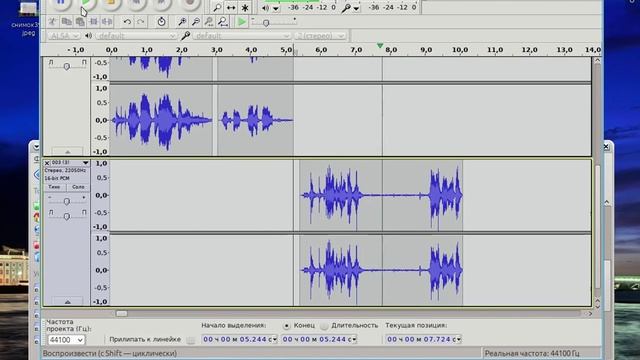Click the Zoom In icon
Screen dimensions: 640x360
click(182, 21)
